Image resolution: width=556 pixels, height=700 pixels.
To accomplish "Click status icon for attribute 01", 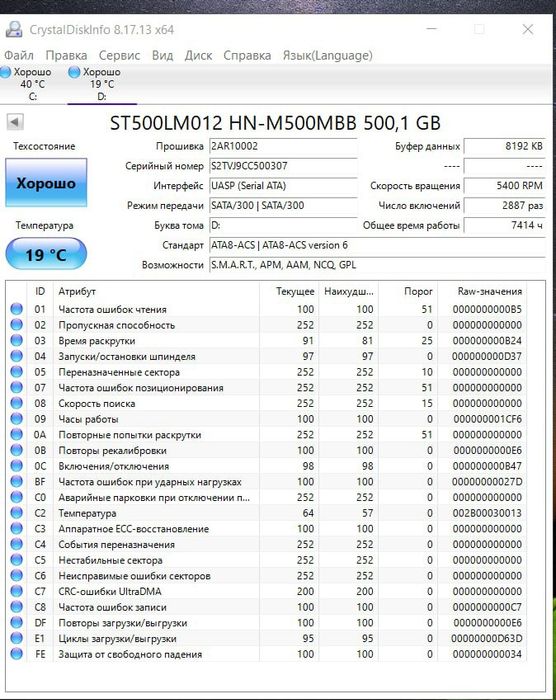I will [x=17, y=309].
